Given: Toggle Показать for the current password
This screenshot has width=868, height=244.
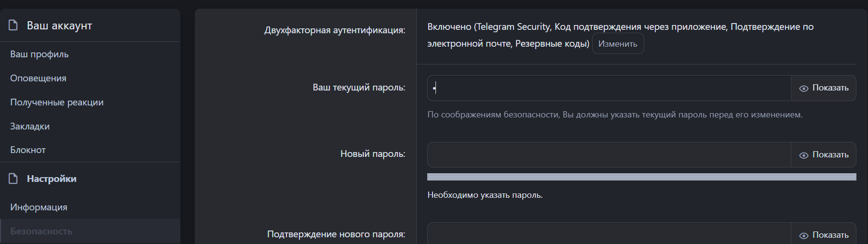Looking at the screenshot, I should click(x=824, y=88).
